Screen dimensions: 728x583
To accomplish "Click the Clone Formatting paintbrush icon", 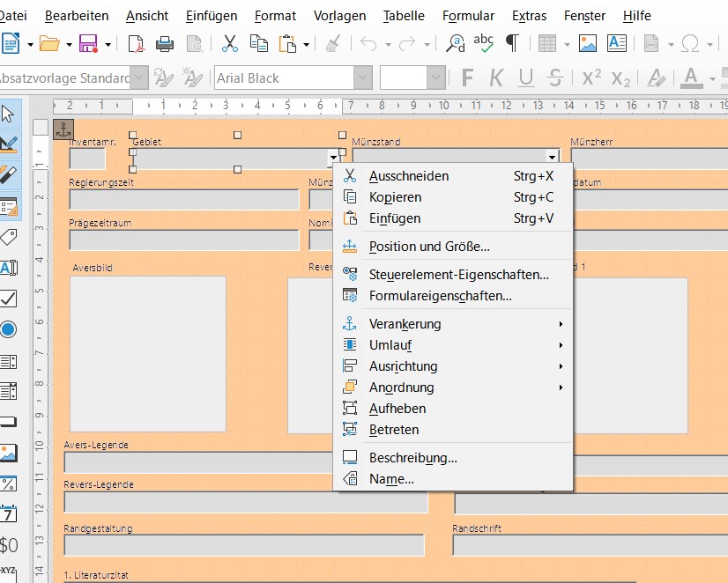I will 333,44.
